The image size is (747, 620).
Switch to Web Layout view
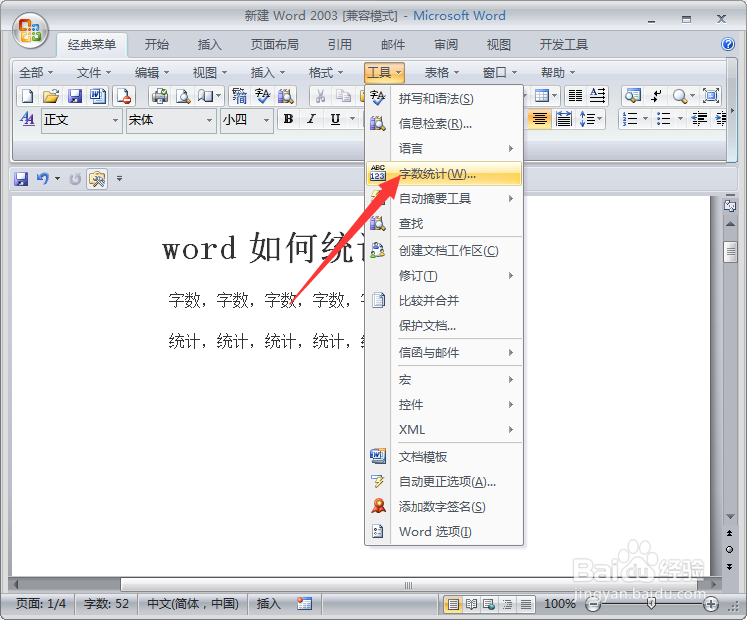point(489,604)
